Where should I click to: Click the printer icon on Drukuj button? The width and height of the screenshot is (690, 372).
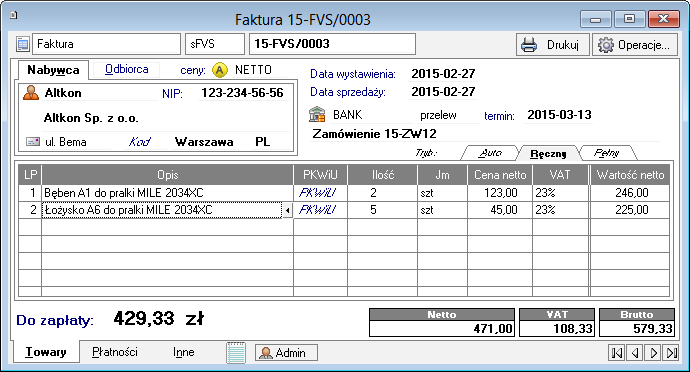tap(529, 44)
